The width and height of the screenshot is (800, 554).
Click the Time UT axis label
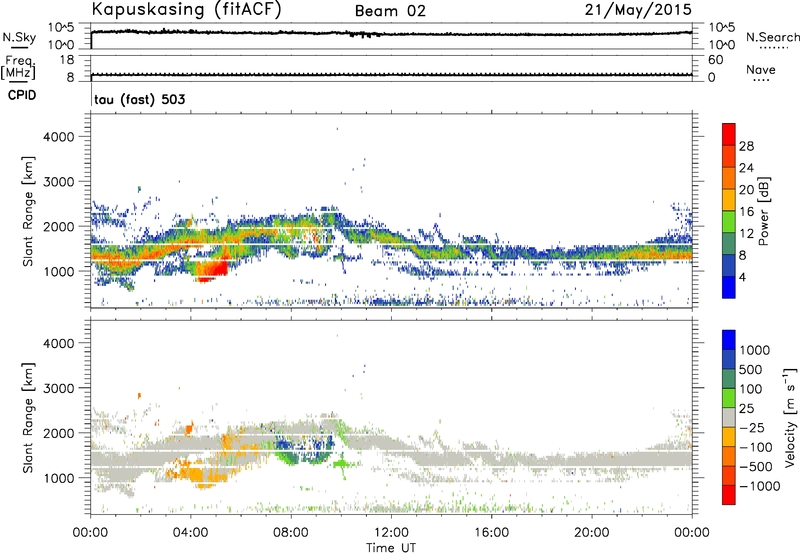click(391, 548)
